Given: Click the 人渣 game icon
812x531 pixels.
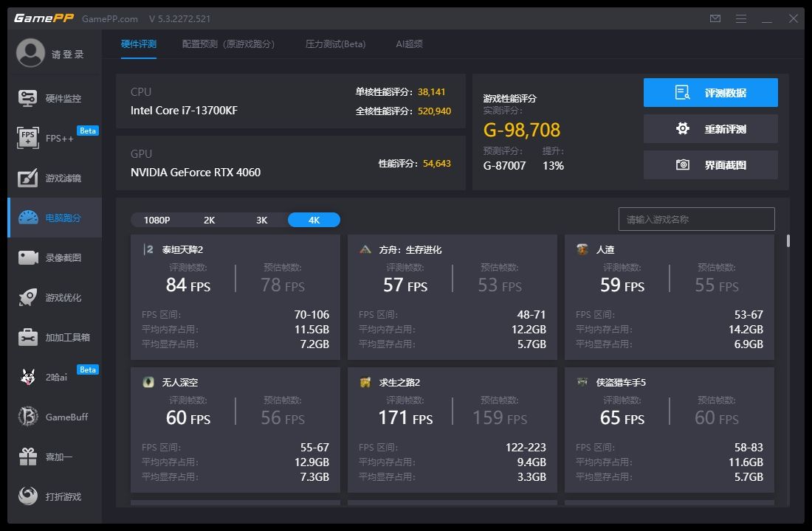Looking at the screenshot, I should (x=582, y=249).
